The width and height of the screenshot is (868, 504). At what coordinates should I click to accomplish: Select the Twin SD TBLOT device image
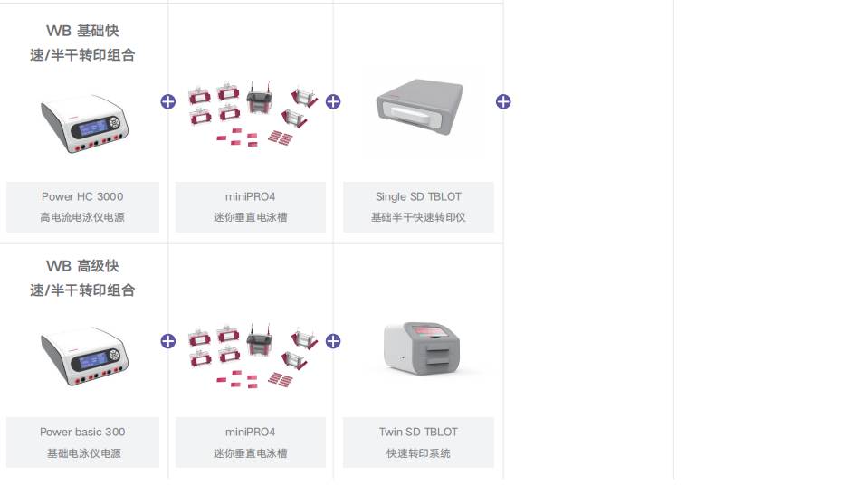pos(422,349)
